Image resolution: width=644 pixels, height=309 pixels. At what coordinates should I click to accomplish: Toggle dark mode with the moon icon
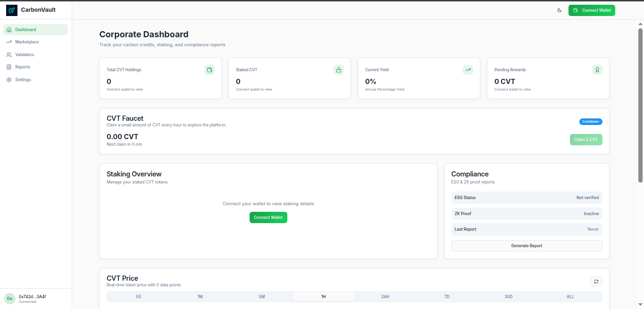point(560,10)
